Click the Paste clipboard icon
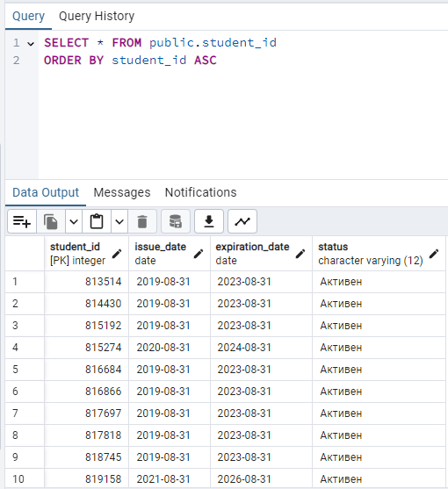This screenshot has width=448, height=489. [97, 222]
